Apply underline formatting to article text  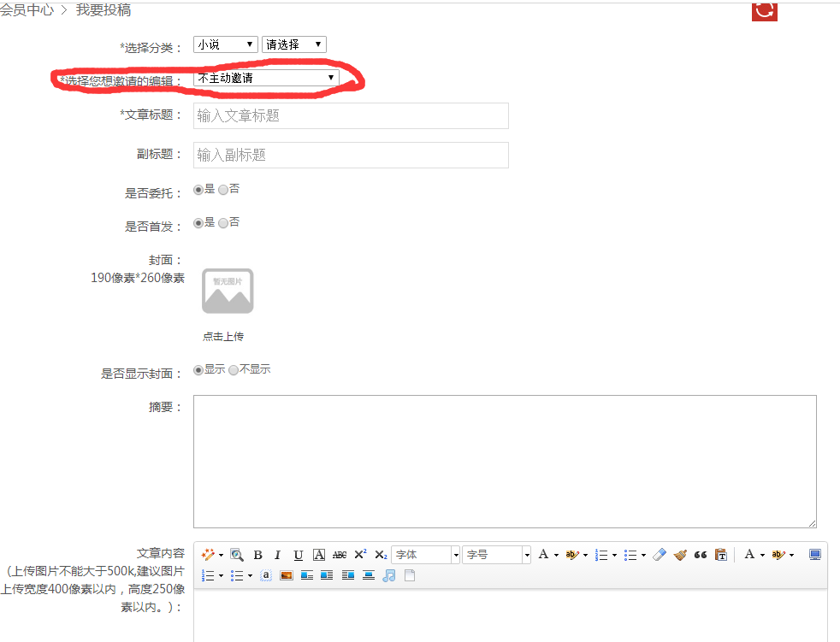click(298, 554)
